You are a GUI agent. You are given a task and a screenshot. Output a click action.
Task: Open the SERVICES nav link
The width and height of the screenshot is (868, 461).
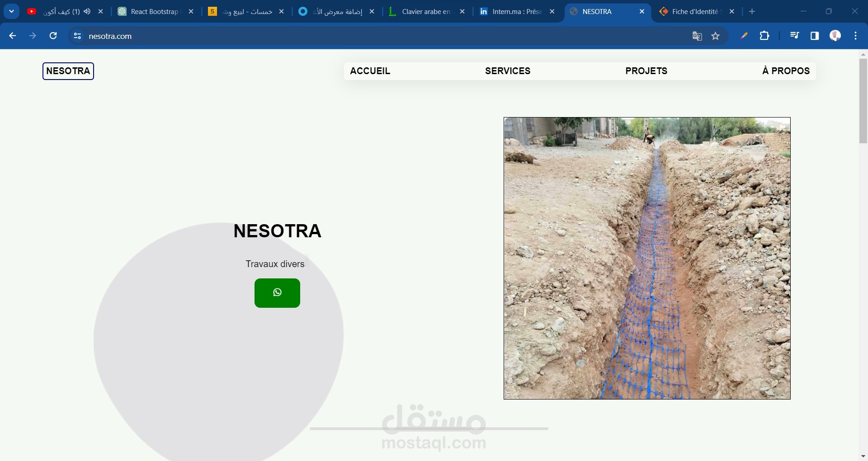[508, 71]
